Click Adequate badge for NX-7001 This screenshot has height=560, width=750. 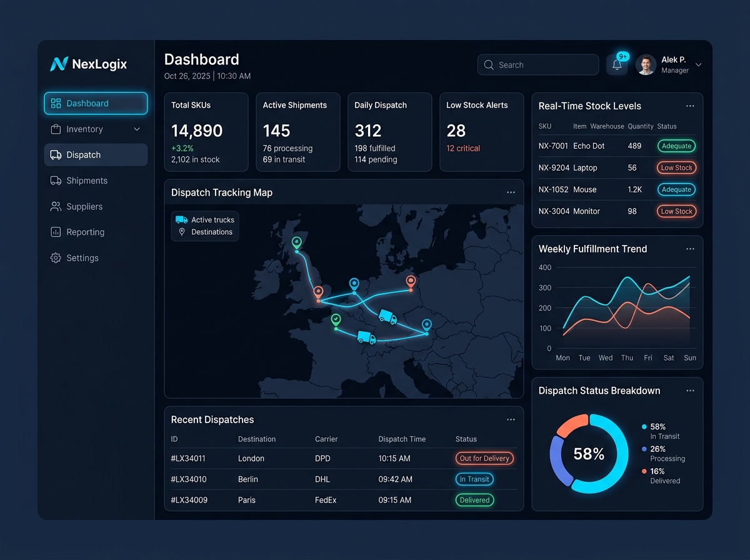(677, 146)
